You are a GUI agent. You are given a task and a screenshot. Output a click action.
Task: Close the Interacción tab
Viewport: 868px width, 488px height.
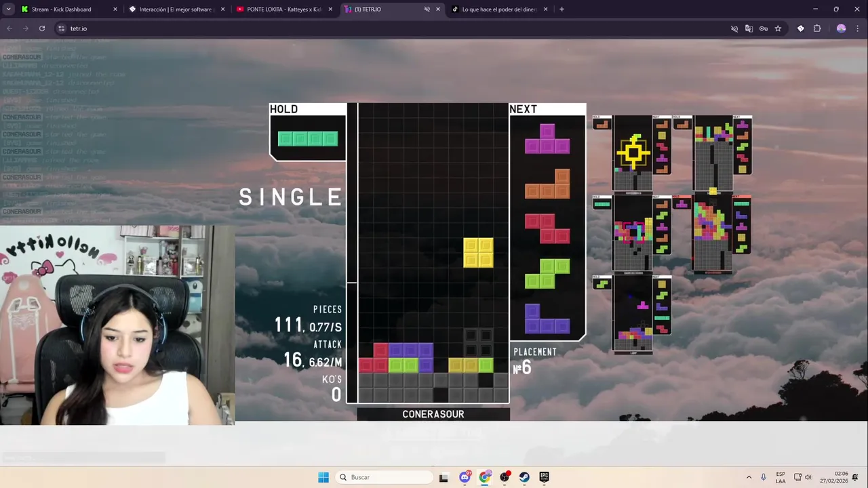(x=222, y=9)
